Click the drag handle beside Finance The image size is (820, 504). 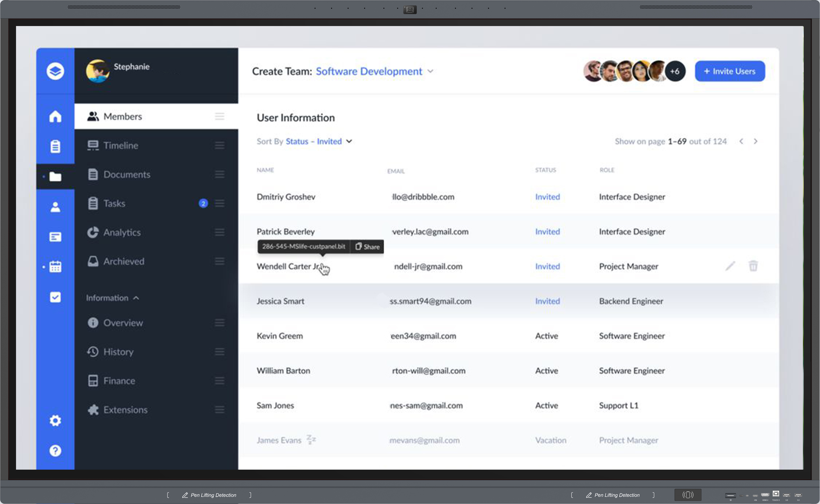219,381
